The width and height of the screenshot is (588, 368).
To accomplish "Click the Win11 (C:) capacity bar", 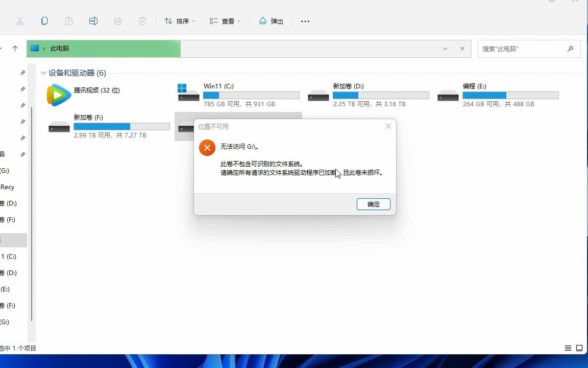I will [x=251, y=95].
